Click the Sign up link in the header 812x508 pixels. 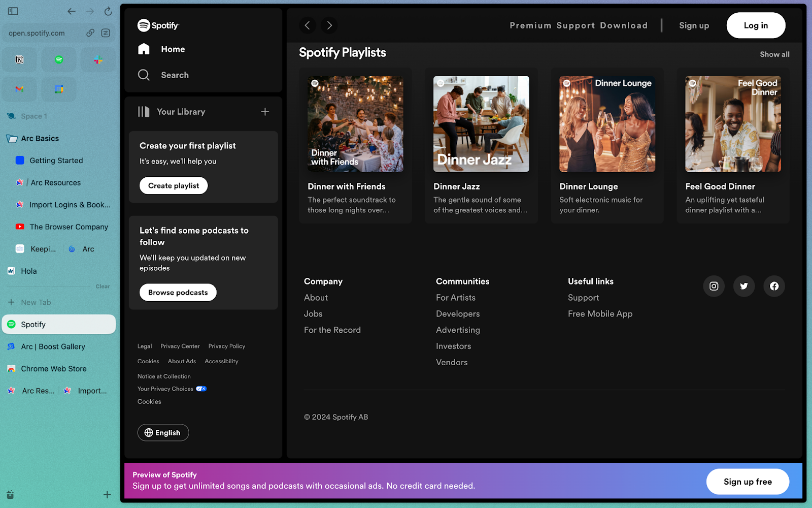point(694,25)
